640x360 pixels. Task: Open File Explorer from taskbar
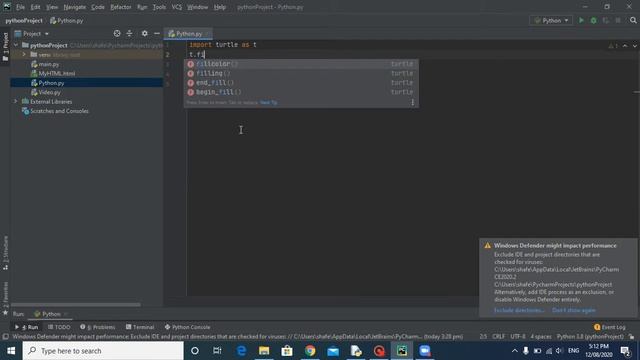pos(264,351)
